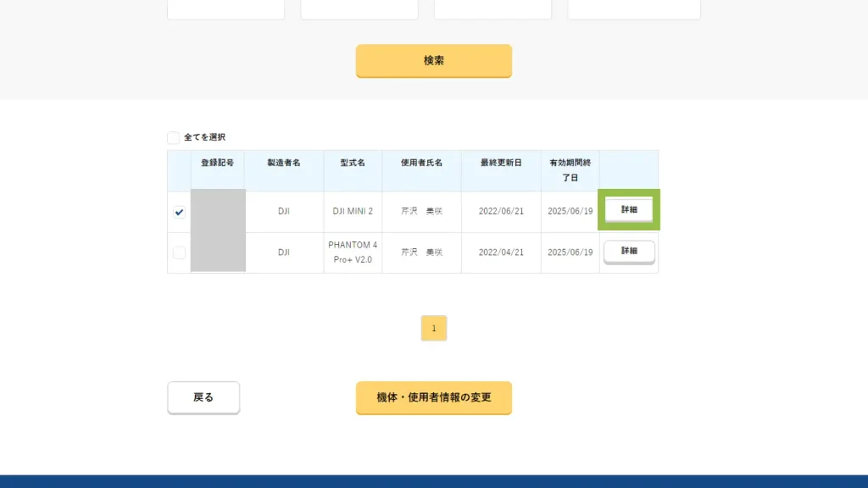Click the 有効期間終了日 column header
Image resolution: width=868 pixels, height=488 pixels.
click(570, 170)
